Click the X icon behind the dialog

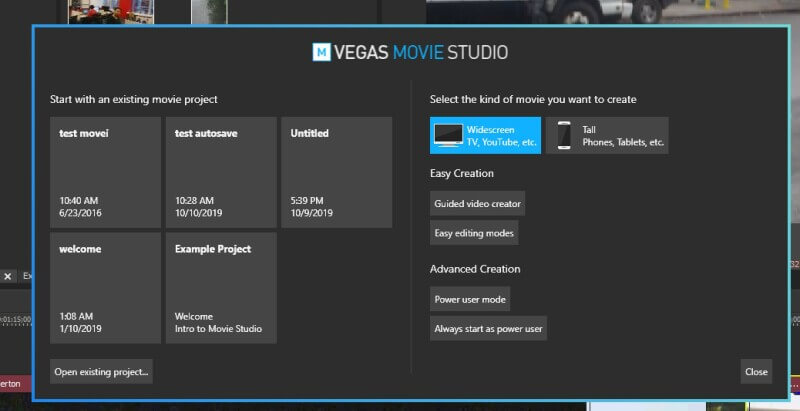tap(7, 276)
